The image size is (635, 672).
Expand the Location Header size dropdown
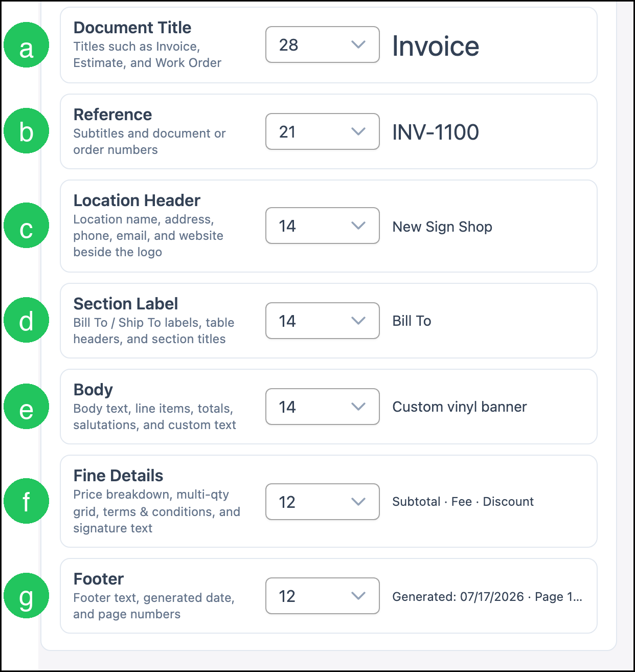[323, 226]
